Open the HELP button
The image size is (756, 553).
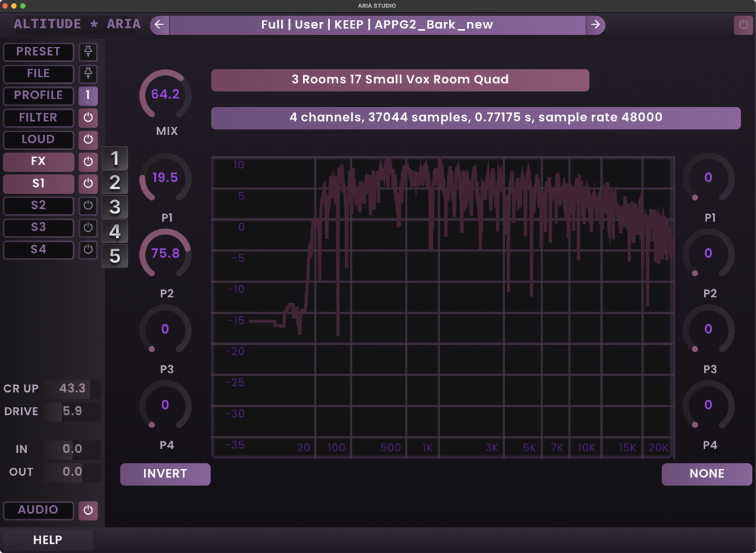click(48, 540)
